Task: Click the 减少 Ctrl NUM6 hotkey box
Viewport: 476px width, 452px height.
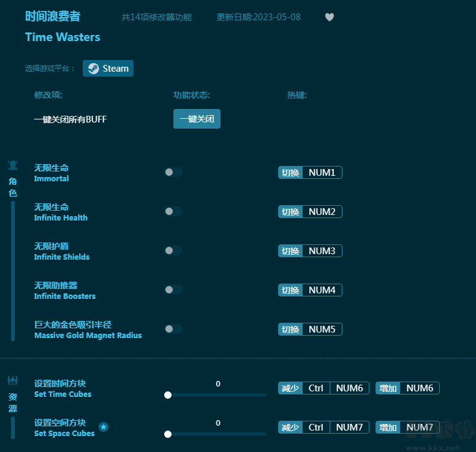Action: coord(323,388)
